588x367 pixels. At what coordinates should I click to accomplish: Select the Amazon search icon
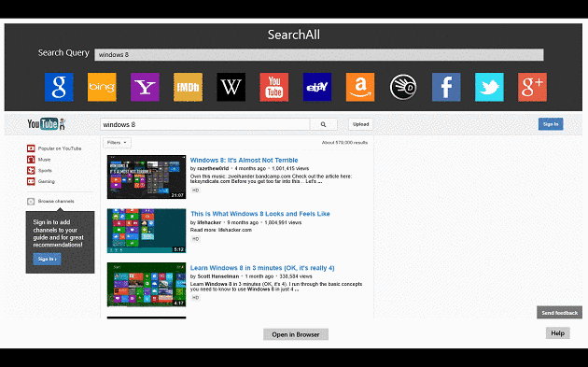(x=360, y=87)
